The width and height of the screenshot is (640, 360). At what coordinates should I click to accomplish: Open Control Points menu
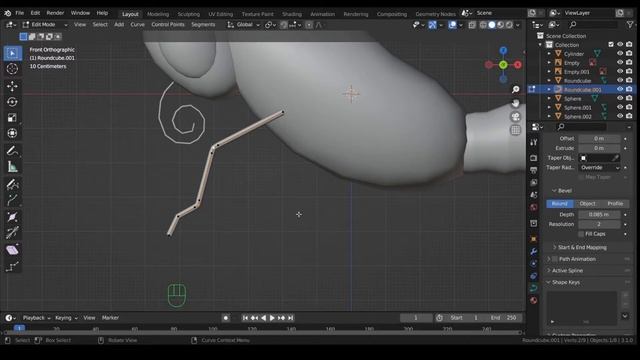point(168,24)
